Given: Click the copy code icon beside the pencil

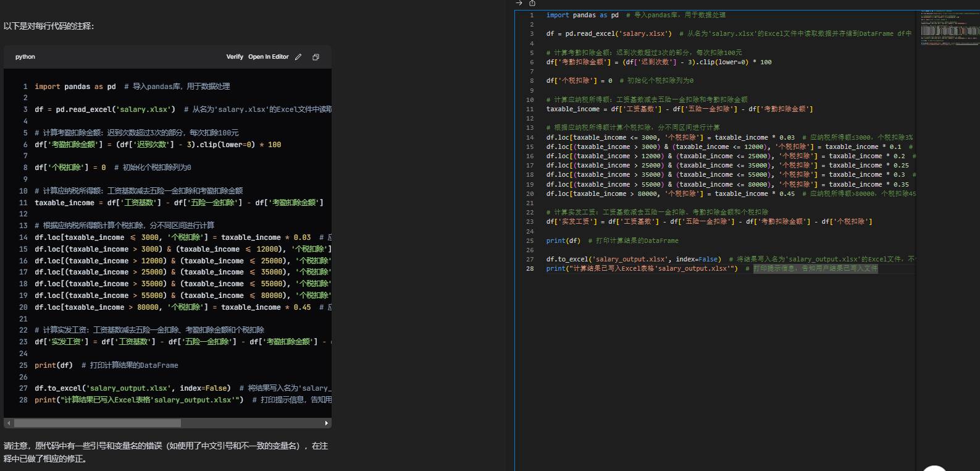Looking at the screenshot, I should 316,57.
